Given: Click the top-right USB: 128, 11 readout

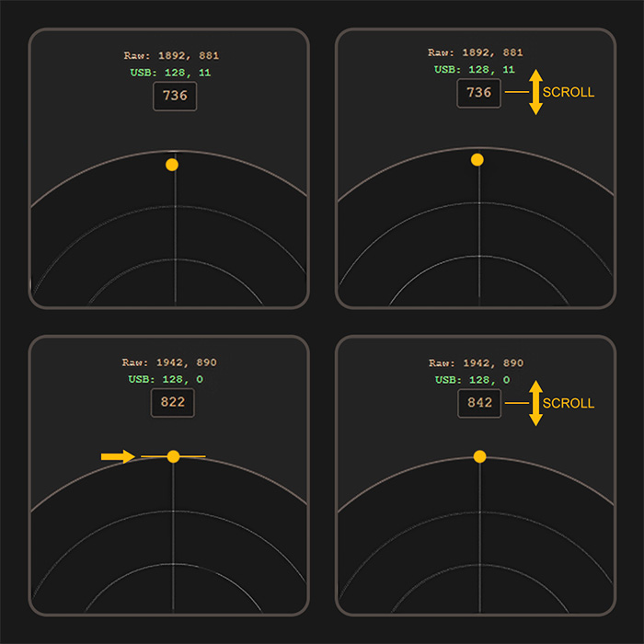Looking at the screenshot, I should pyautogui.click(x=475, y=69).
